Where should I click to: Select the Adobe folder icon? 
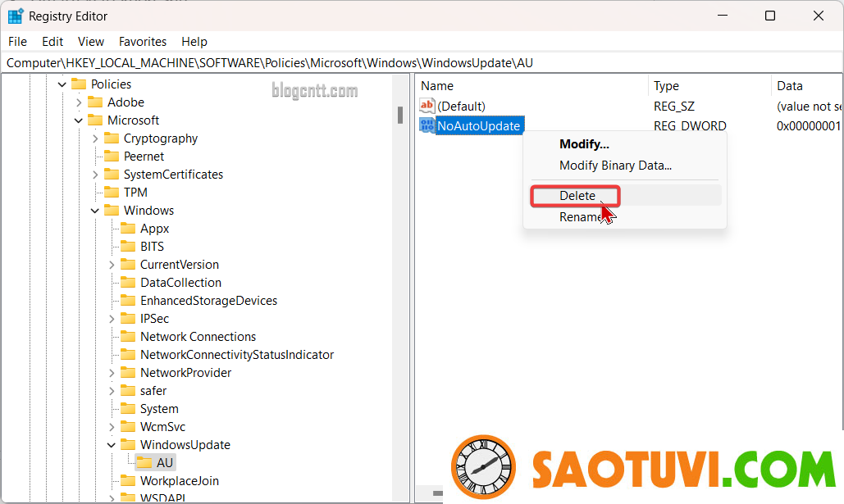click(x=95, y=102)
